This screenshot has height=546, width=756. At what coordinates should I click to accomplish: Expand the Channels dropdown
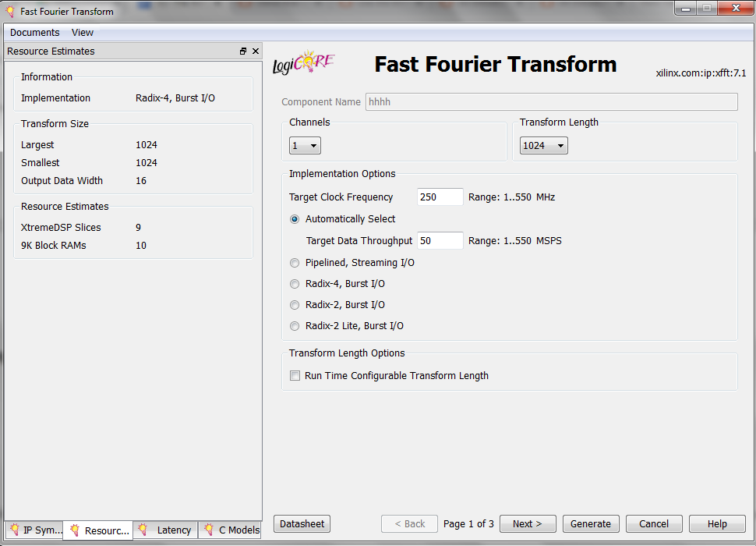[x=305, y=146]
